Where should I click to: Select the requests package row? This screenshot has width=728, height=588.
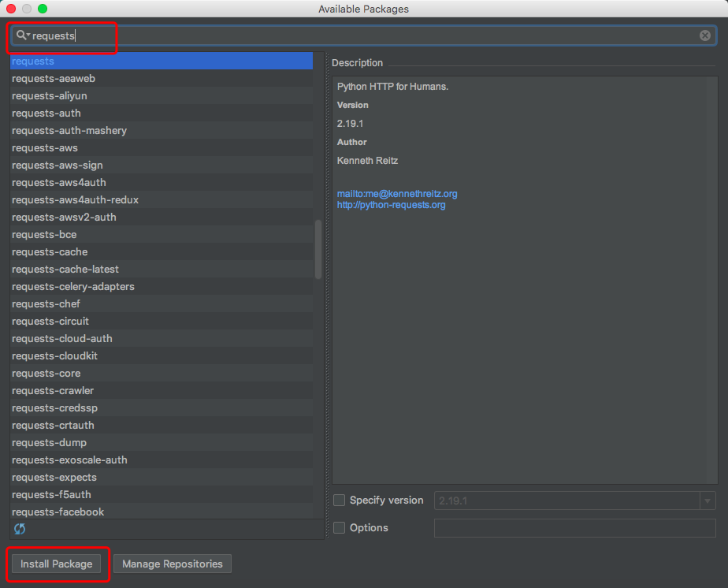161,61
